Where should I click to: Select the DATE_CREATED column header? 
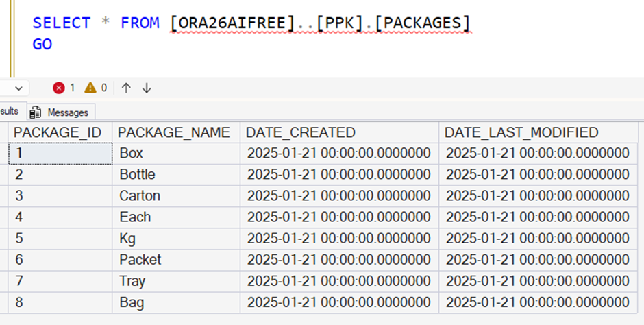click(x=301, y=132)
